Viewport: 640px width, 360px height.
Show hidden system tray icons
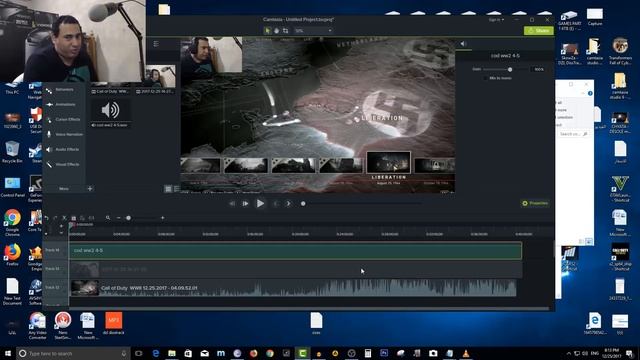tap(569, 353)
